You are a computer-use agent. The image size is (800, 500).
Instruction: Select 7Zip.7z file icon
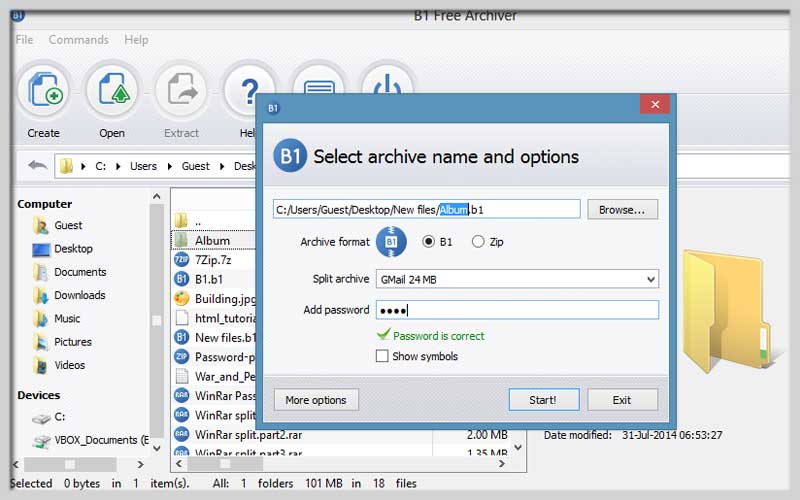[182, 260]
